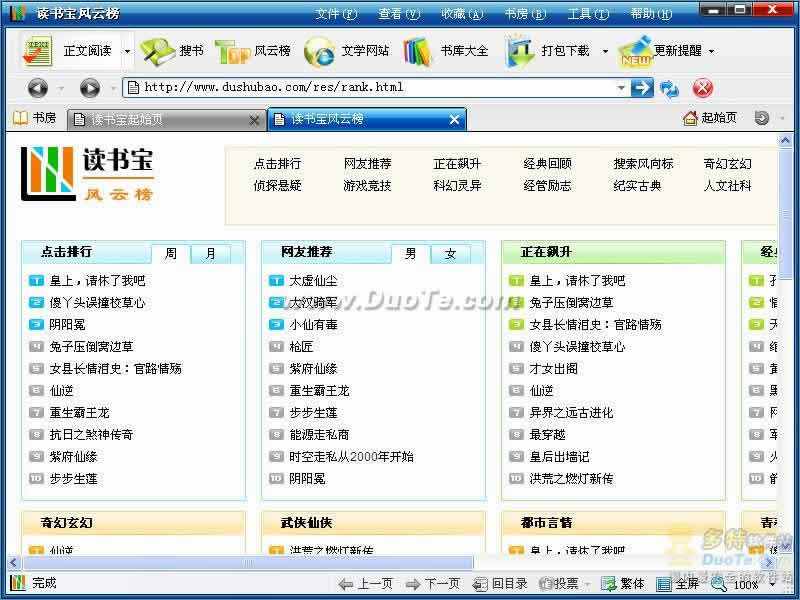This screenshot has width=800, height=600.
Task: Click the undo-closed-tab icon near 起始页
Action: pyautogui.click(x=762, y=118)
